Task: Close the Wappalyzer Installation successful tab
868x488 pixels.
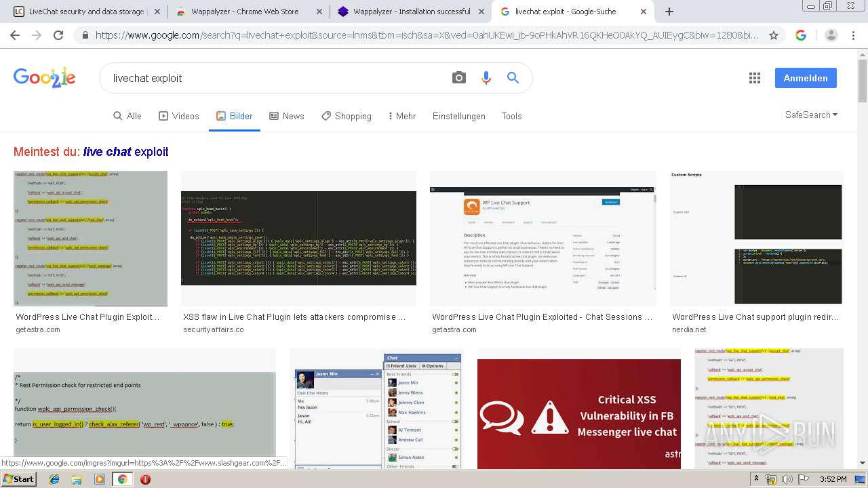Action: (x=481, y=12)
